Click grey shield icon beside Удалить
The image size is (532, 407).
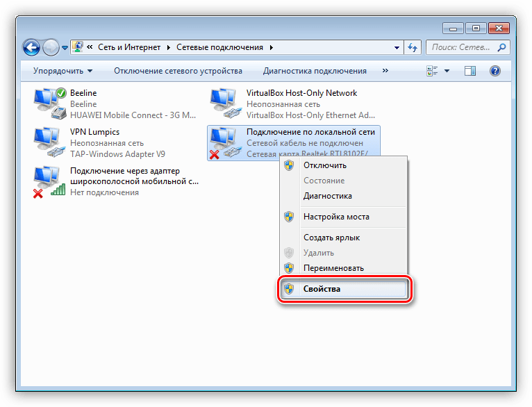point(289,253)
